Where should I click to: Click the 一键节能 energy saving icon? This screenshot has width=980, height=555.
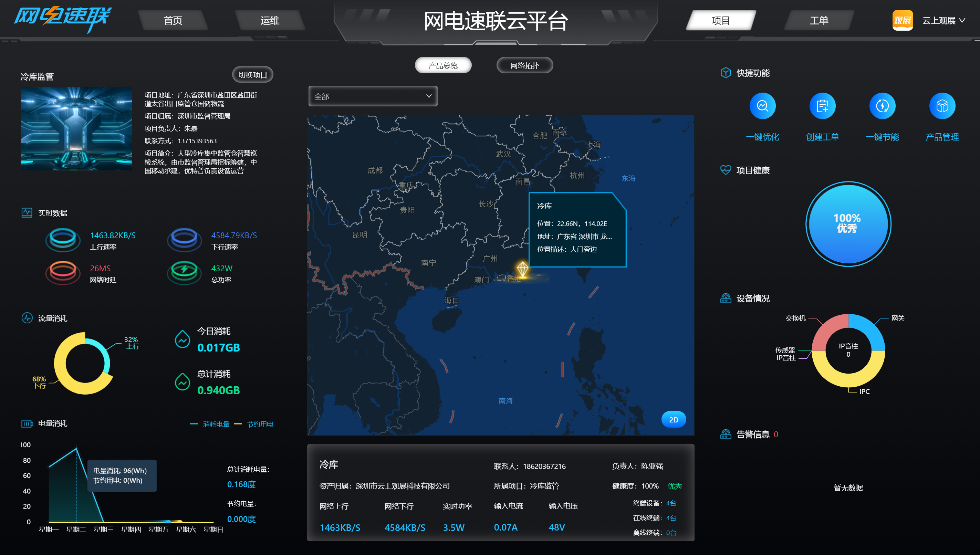[x=882, y=106]
